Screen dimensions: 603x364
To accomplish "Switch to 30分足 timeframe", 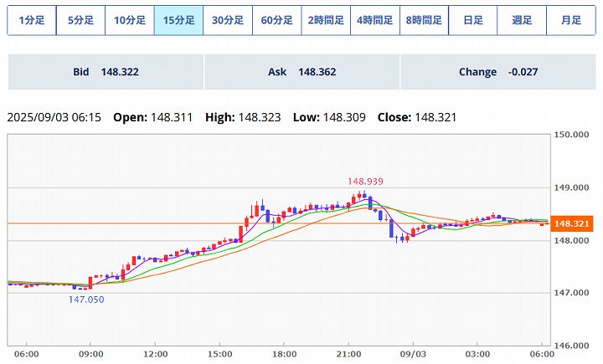I will [228, 20].
